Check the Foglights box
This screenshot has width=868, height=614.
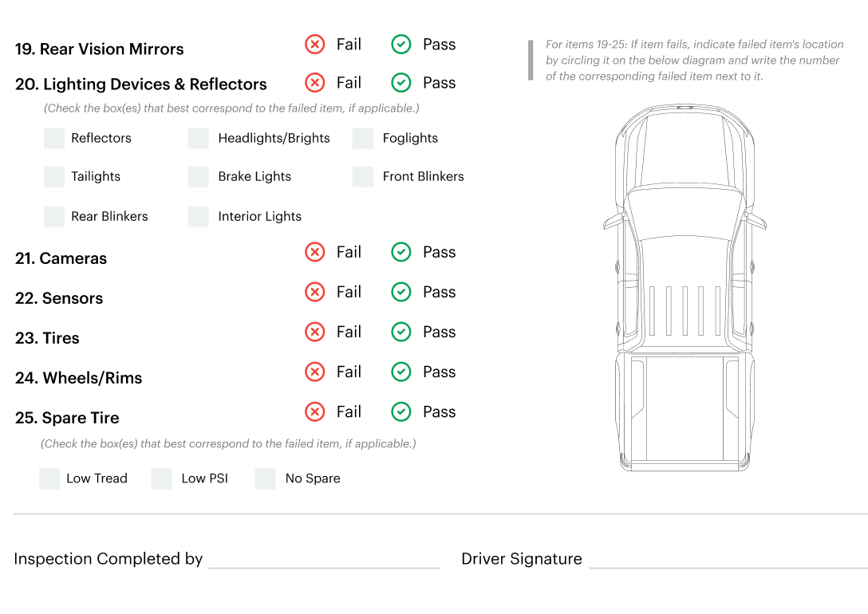point(362,138)
